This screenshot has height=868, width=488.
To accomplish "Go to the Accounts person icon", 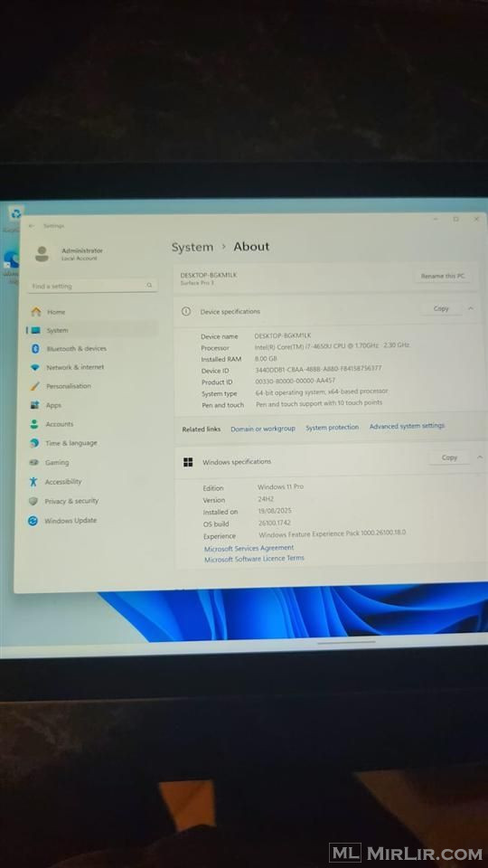I will [34, 424].
